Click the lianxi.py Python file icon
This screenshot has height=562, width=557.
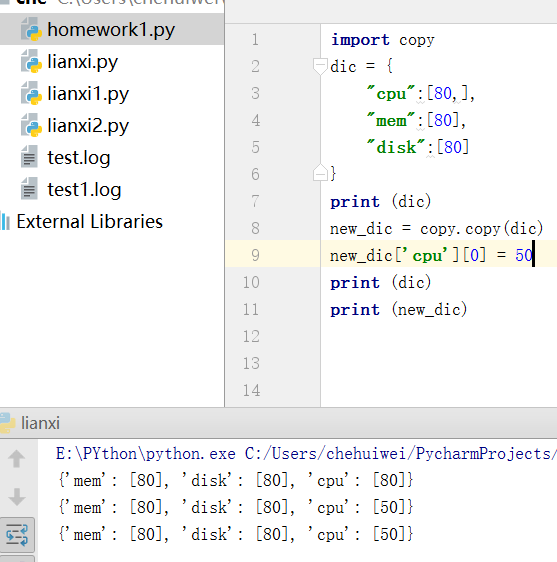[31, 61]
